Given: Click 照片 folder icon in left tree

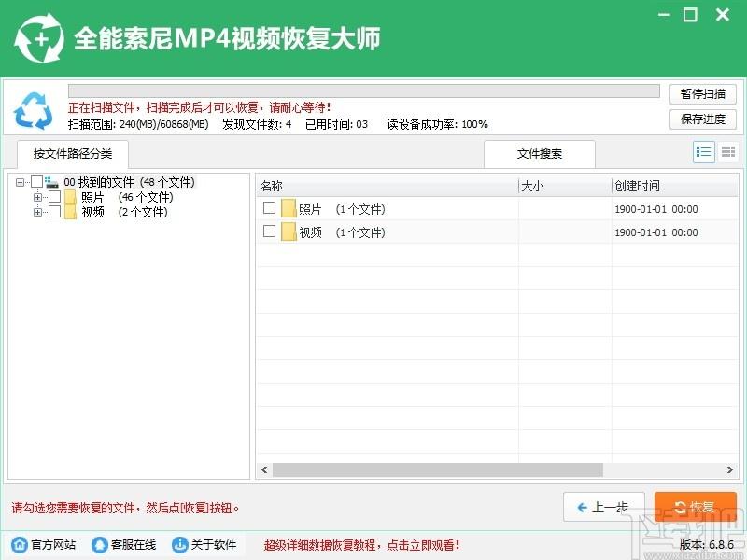Looking at the screenshot, I should point(70,197).
